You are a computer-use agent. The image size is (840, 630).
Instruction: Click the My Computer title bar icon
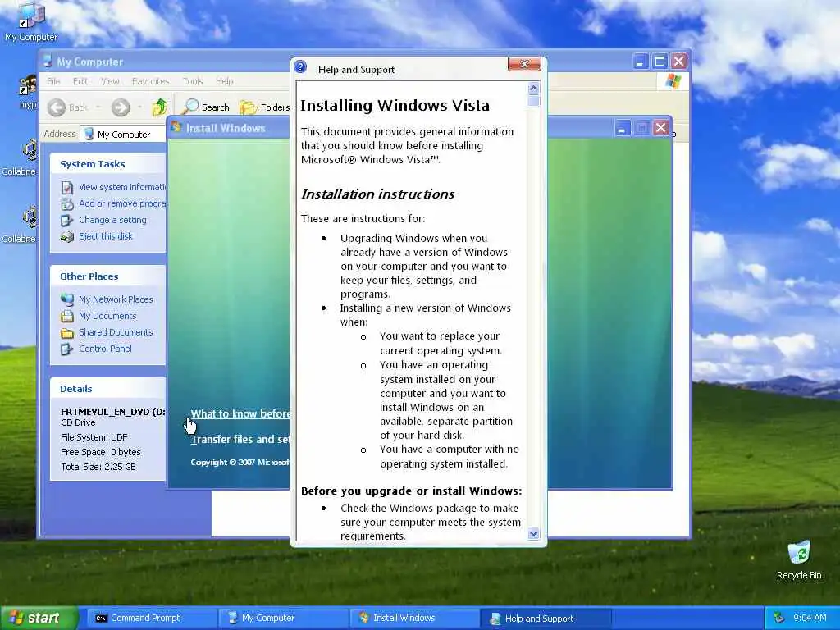pyautogui.click(x=48, y=61)
